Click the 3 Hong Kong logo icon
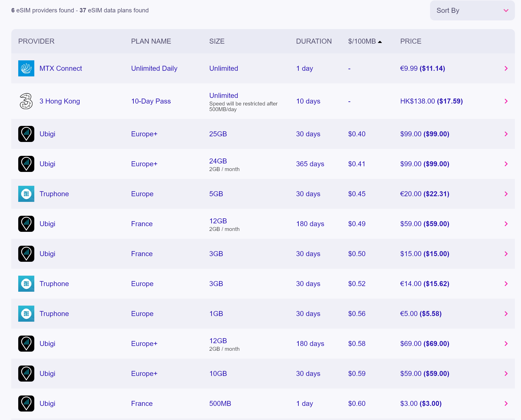 [26, 101]
